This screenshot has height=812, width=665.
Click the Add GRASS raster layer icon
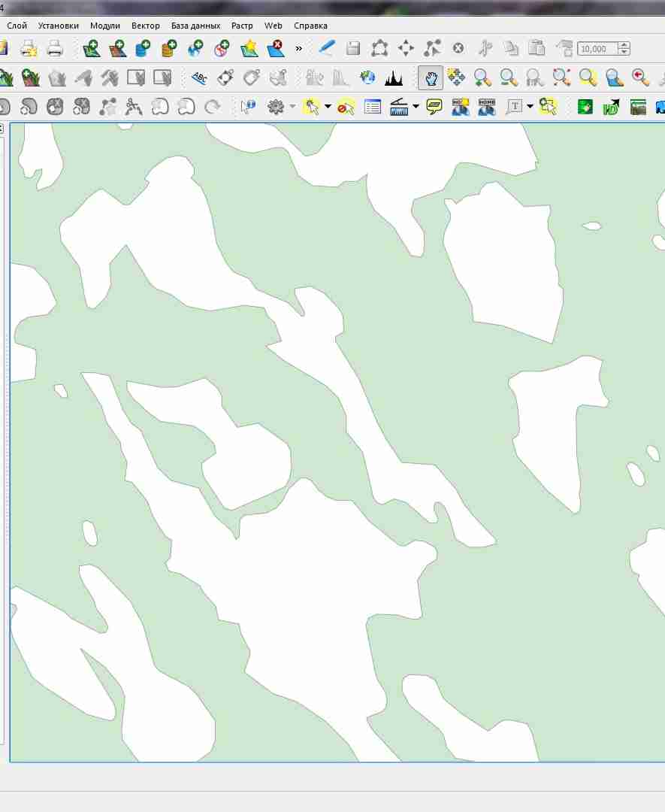(31, 78)
